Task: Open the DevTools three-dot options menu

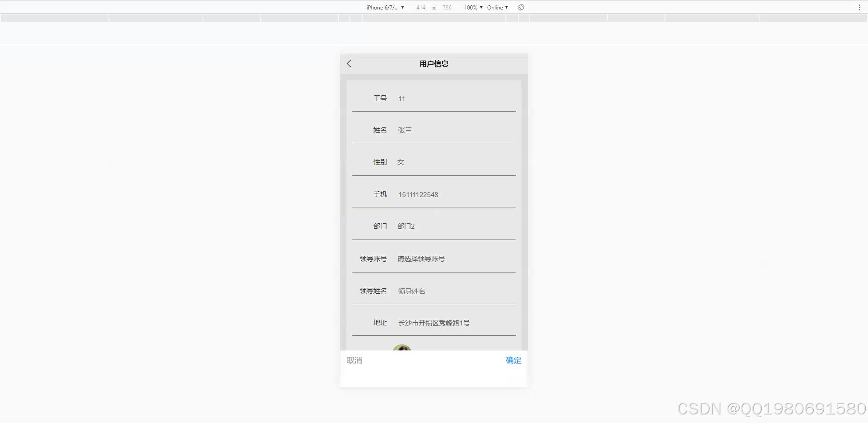Action: tap(859, 7)
